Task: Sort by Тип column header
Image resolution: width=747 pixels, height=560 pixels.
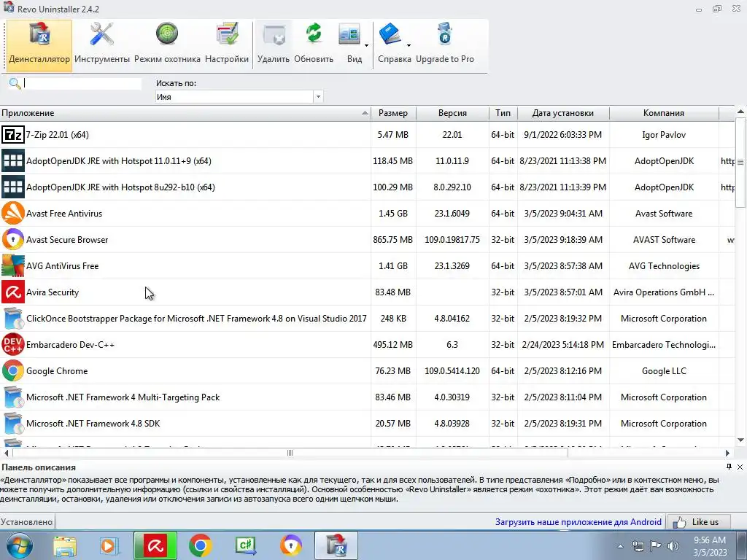Action: [503, 113]
